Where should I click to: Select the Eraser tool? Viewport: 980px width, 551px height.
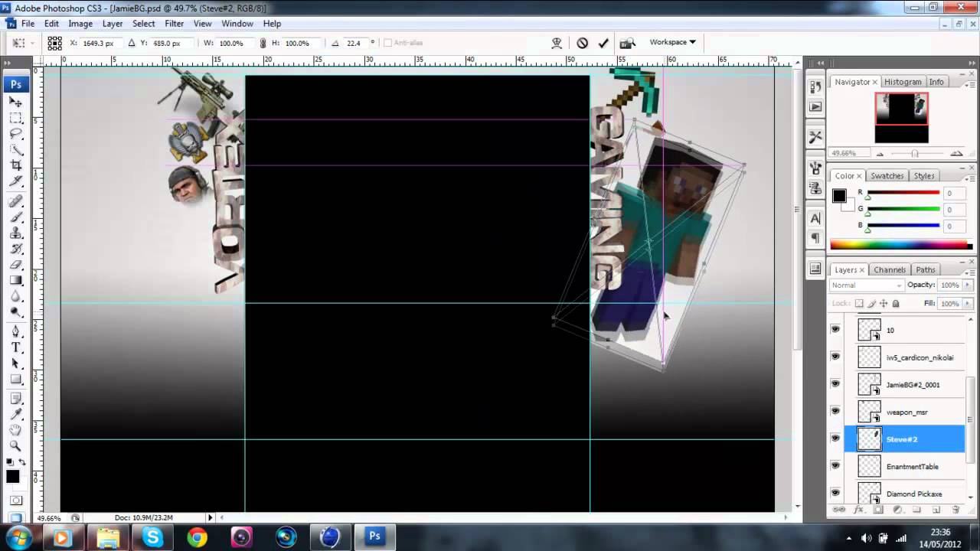point(15,265)
